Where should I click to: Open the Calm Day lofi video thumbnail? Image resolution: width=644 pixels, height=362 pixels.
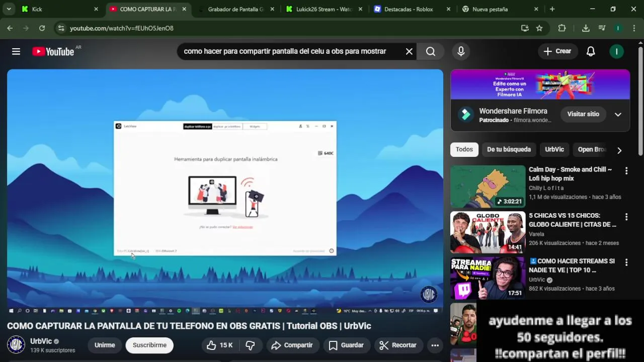pos(488,187)
